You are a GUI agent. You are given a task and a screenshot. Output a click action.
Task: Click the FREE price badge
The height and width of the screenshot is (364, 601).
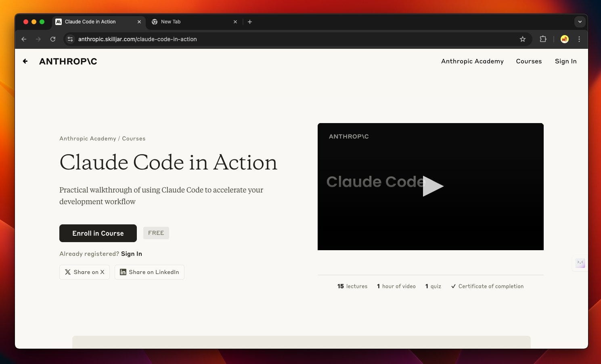coord(156,233)
